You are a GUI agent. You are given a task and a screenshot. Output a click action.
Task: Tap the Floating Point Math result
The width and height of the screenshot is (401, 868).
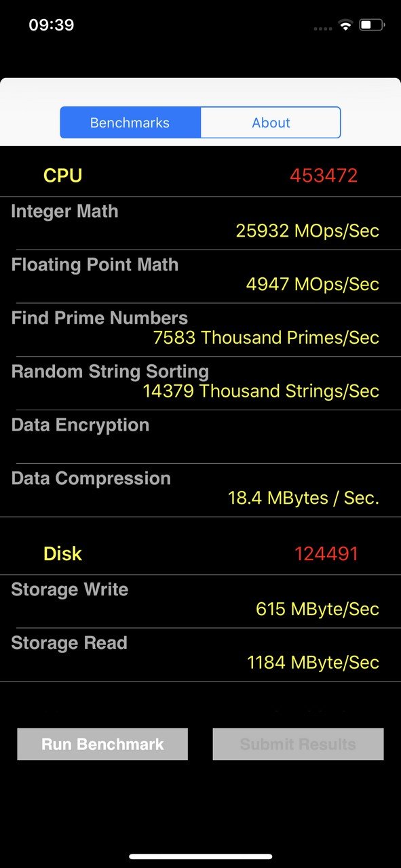(312, 283)
